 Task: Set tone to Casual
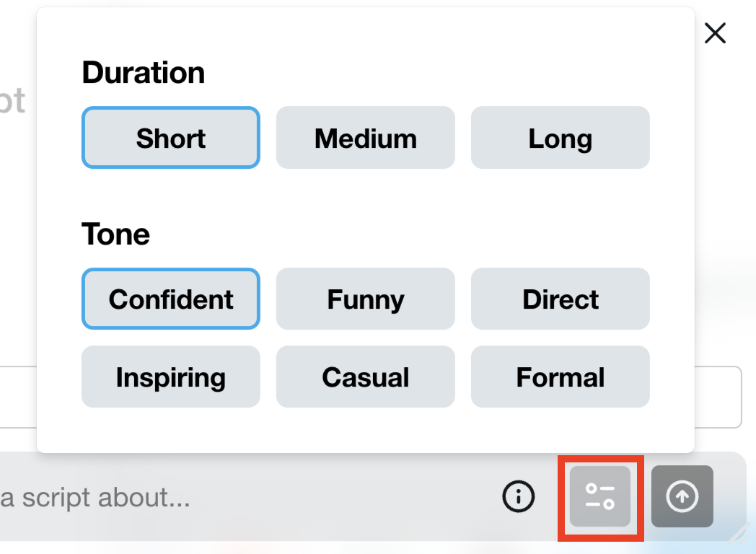point(366,377)
